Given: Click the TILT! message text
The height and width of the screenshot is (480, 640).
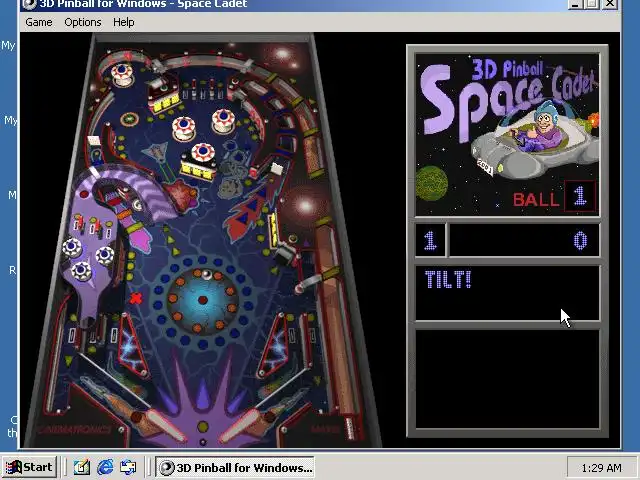Looking at the screenshot, I should click(448, 280).
